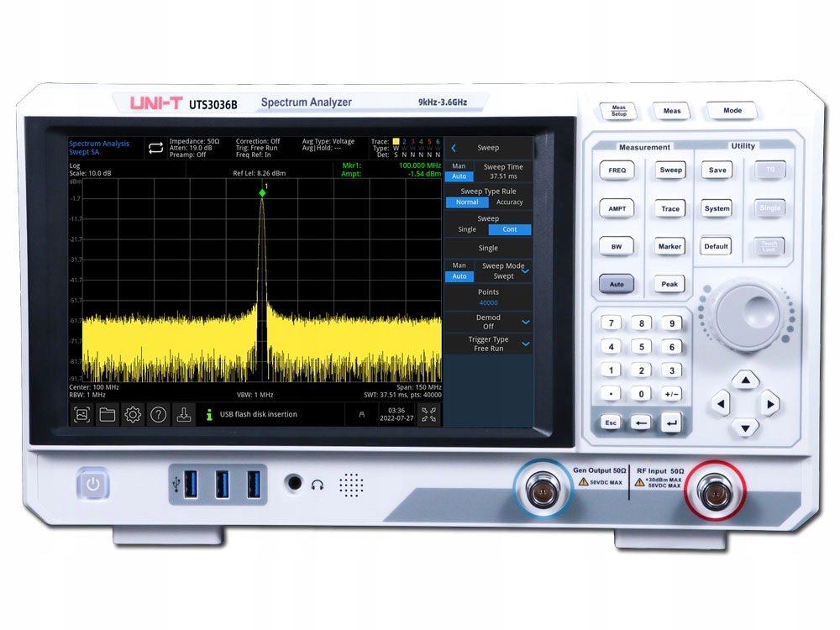Screen dimensions: 840x630
Task: Tap the screenshot capture icon in bottom toolbar
Action: [81, 415]
